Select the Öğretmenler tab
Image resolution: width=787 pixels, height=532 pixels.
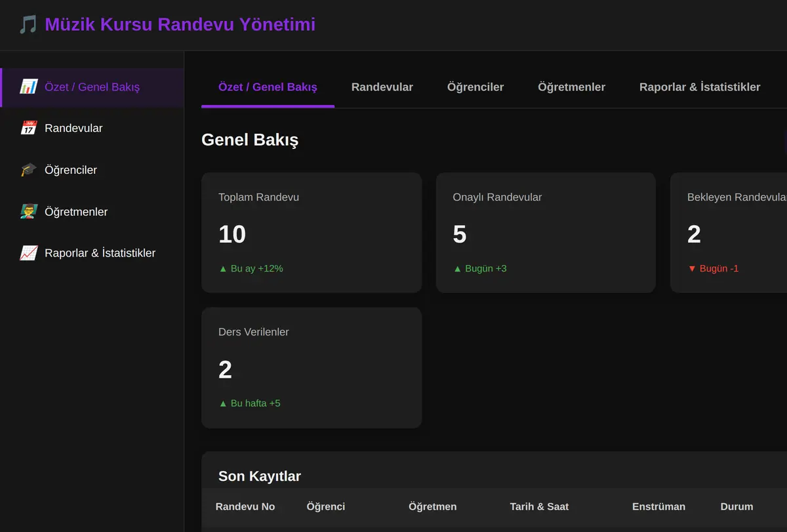[x=572, y=87]
